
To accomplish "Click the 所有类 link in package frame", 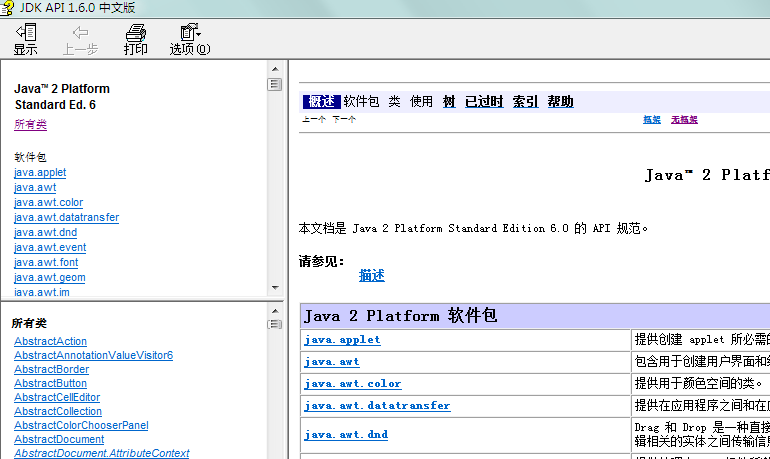I will point(30,125).
